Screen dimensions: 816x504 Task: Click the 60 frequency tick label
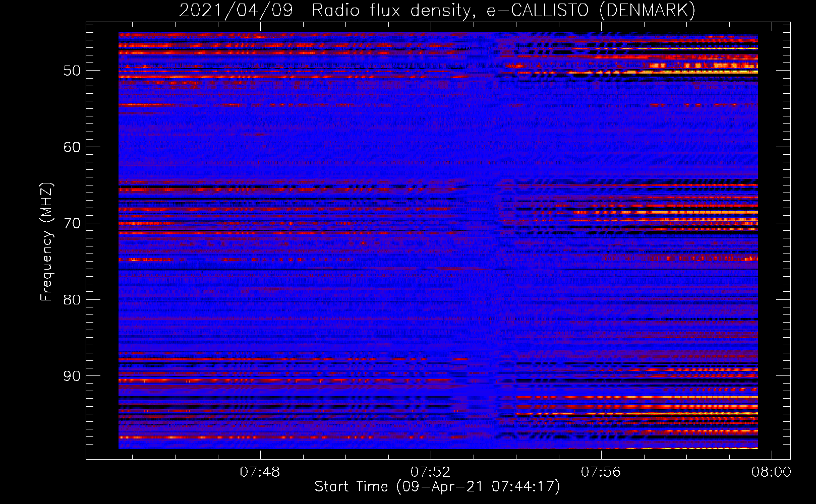click(x=72, y=147)
